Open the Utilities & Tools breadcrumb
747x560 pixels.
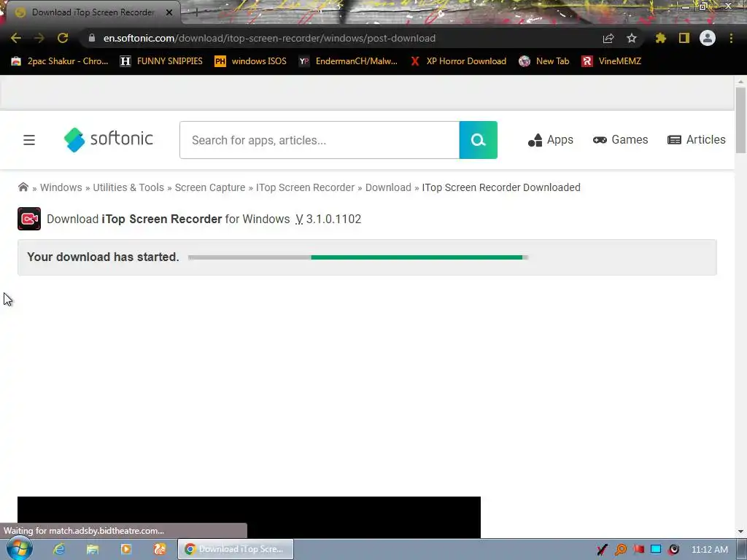pos(128,187)
